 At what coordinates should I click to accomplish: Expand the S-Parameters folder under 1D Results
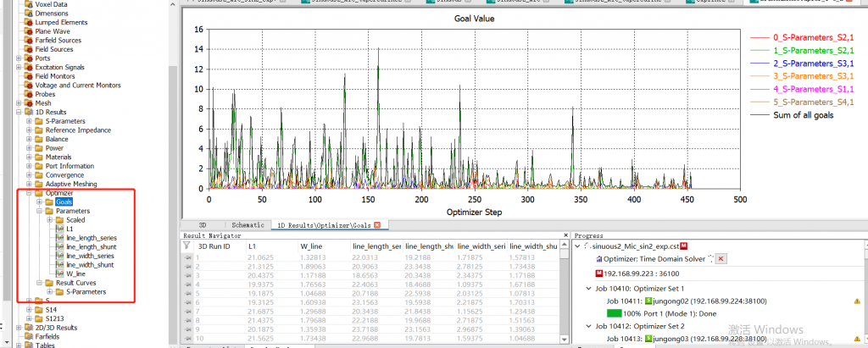(29, 121)
